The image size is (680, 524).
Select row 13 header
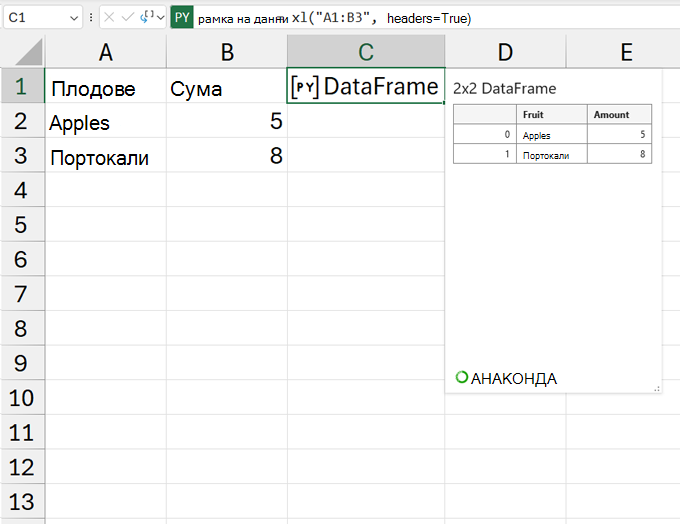(x=22, y=501)
